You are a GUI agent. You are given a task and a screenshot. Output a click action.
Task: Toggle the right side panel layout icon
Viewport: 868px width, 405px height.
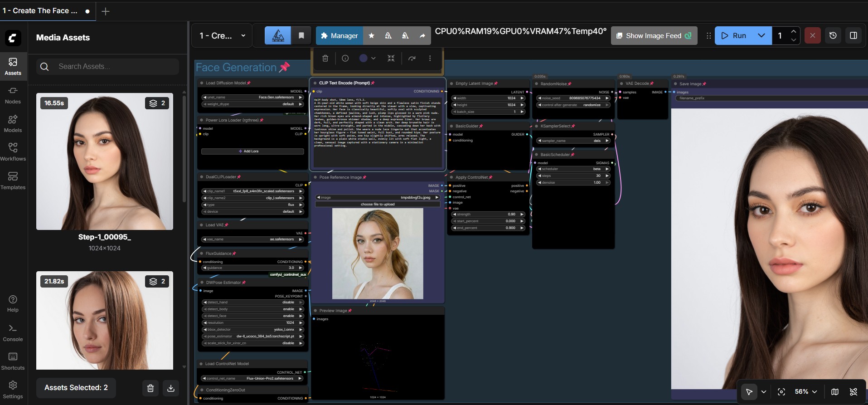pos(853,35)
